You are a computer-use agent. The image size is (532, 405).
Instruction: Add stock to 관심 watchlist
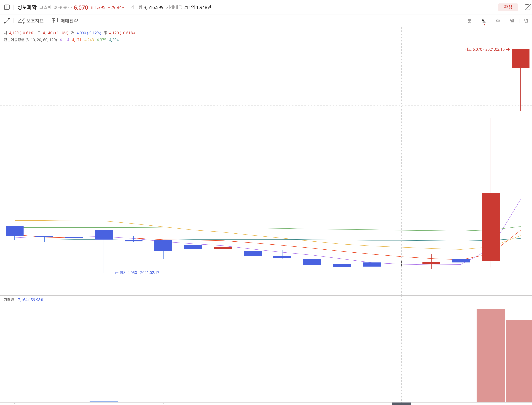point(508,7)
